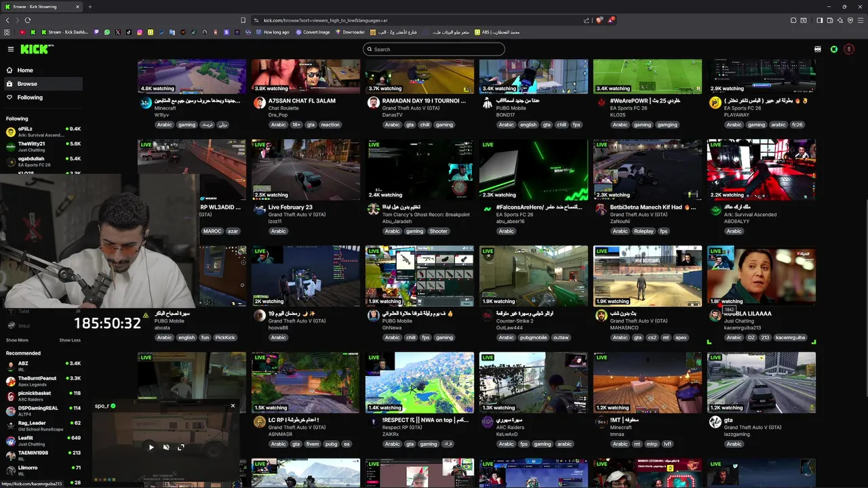Screen dimensions: 868x488
Task: Focus the Kick Search box
Action: pos(434,49)
